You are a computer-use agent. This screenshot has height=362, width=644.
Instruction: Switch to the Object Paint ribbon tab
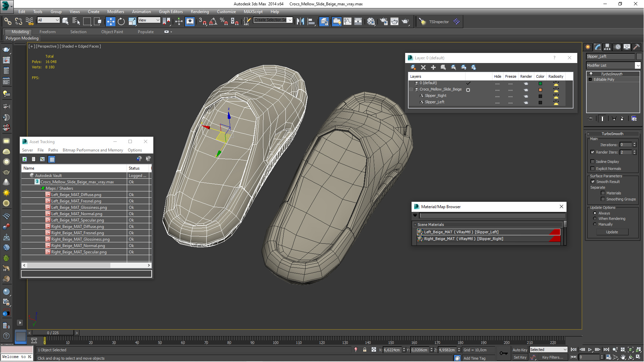coord(112,32)
